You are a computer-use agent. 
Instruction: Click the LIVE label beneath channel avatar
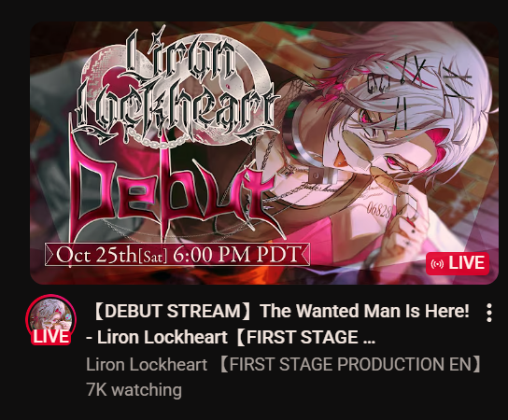pos(50,337)
